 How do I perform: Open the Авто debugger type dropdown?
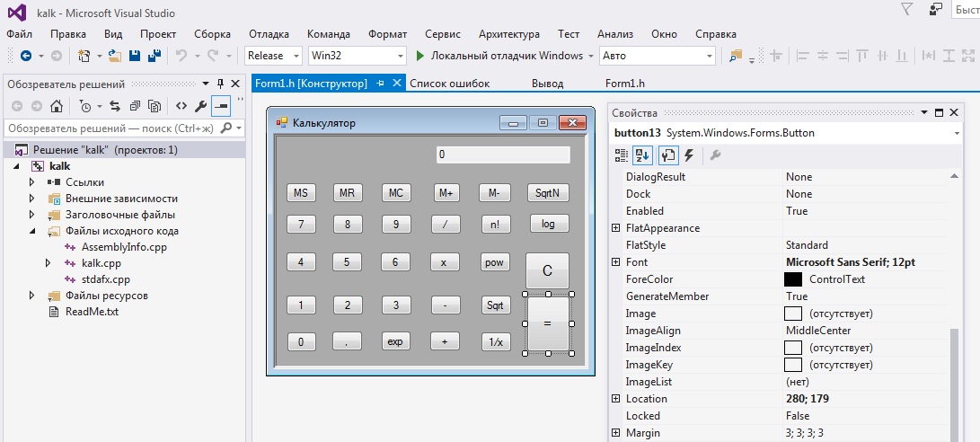(710, 56)
